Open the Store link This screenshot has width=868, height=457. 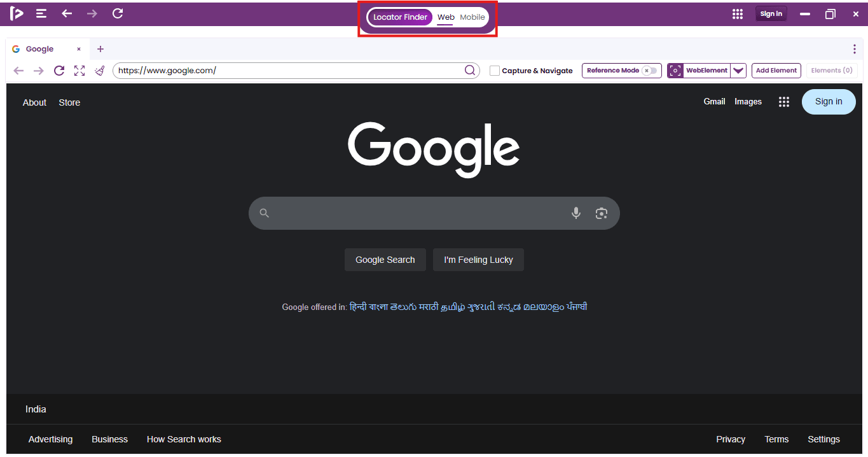(x=69, y=102)
